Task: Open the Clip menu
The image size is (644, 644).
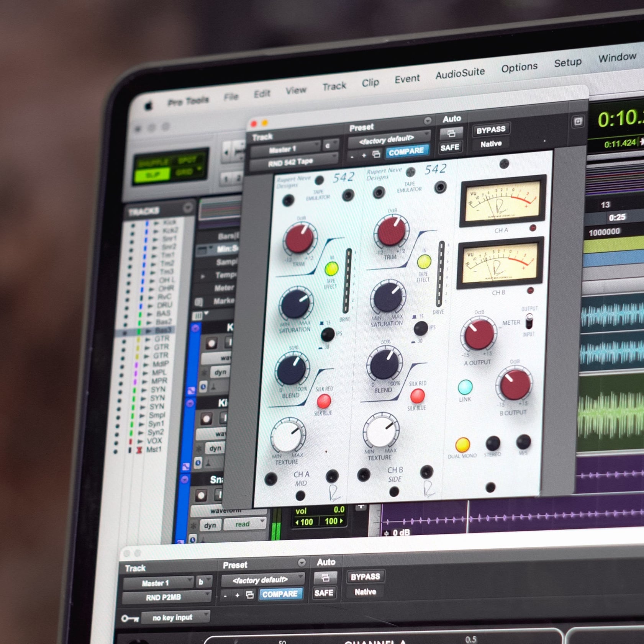Action: pyautogui.click(x=370, y=82)
